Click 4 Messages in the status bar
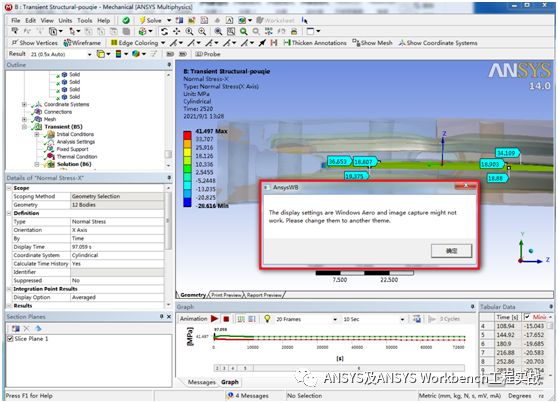558x403 pixels. (248, 396)
